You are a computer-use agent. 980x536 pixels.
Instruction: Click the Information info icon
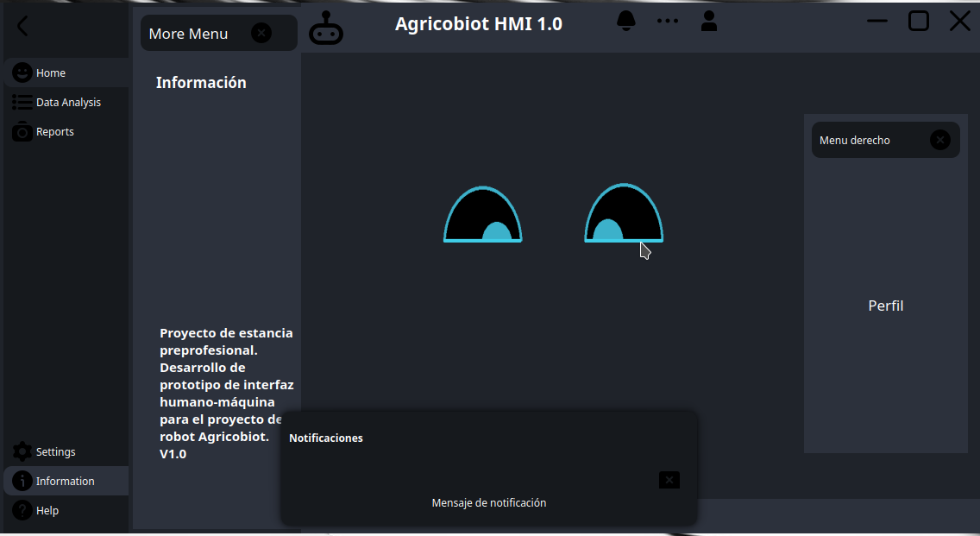[x=21, y=481]
